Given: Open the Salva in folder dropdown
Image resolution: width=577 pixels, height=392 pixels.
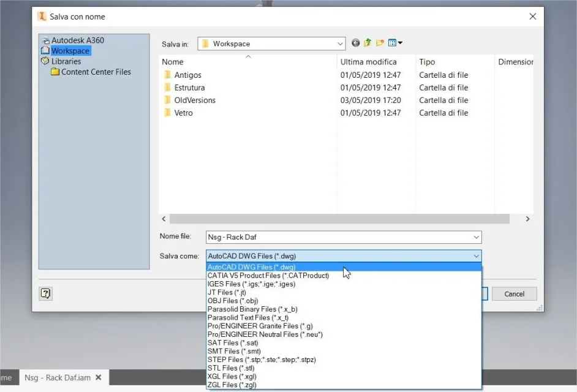Looking at the screenshot, I should [x=271, y=44].
